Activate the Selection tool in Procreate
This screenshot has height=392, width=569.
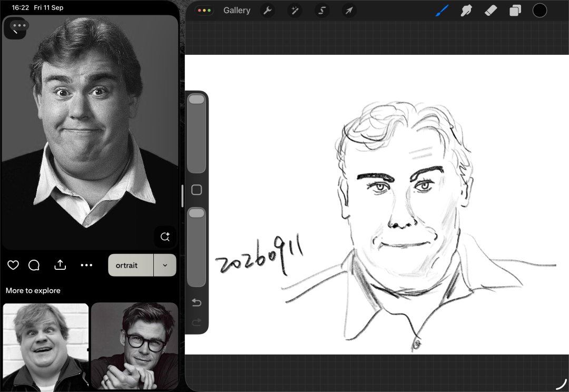[x=322, y=11]
